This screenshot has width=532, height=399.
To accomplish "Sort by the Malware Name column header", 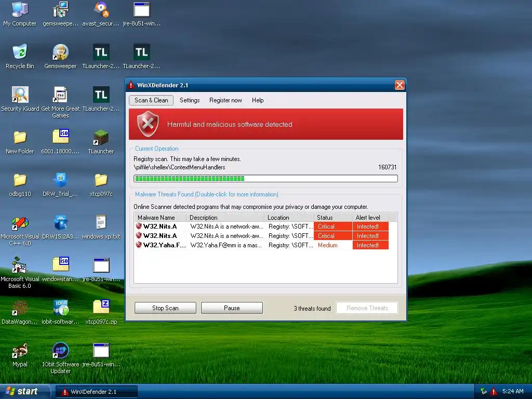I will [160, 218].
